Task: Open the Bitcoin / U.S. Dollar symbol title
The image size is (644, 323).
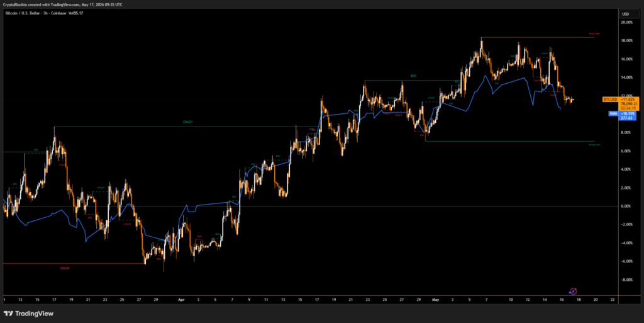Action: click(x=21, y=13)
